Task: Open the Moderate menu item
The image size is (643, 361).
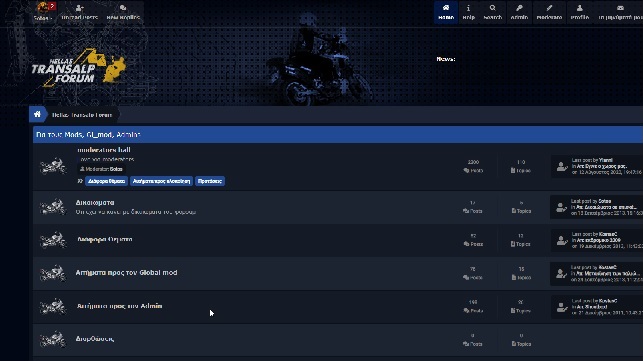Action: coord(549,12)
